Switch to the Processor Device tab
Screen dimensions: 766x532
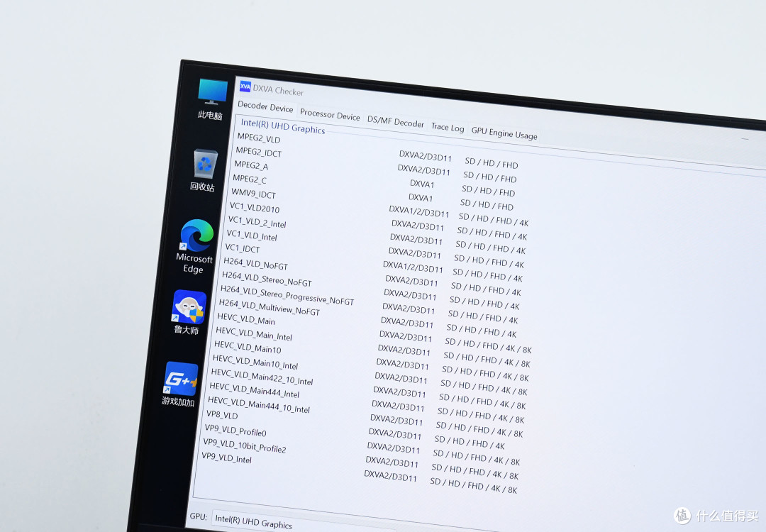[x=330, y=115]
